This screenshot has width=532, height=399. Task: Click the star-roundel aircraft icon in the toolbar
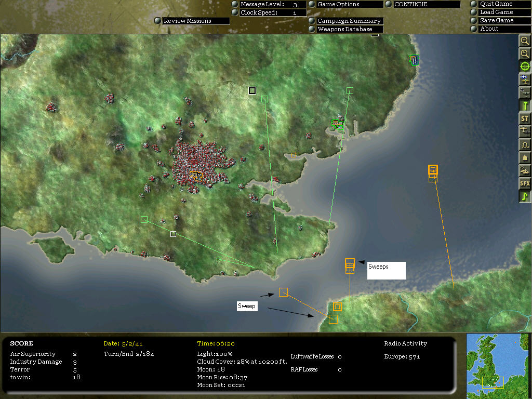pyautogui.click(x=525, y=79)
